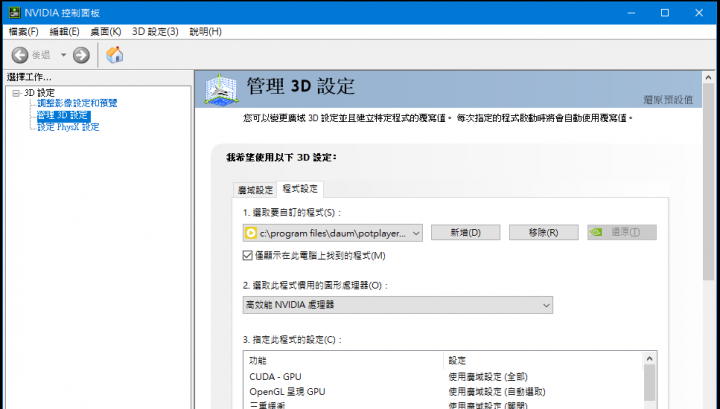Minimize the NVIDIA control panel window

(631, 12)
